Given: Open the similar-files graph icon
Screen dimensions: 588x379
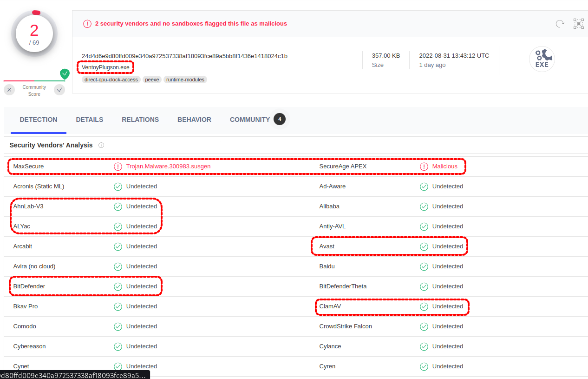Looking at the screenshot, I should coord(578,24).
